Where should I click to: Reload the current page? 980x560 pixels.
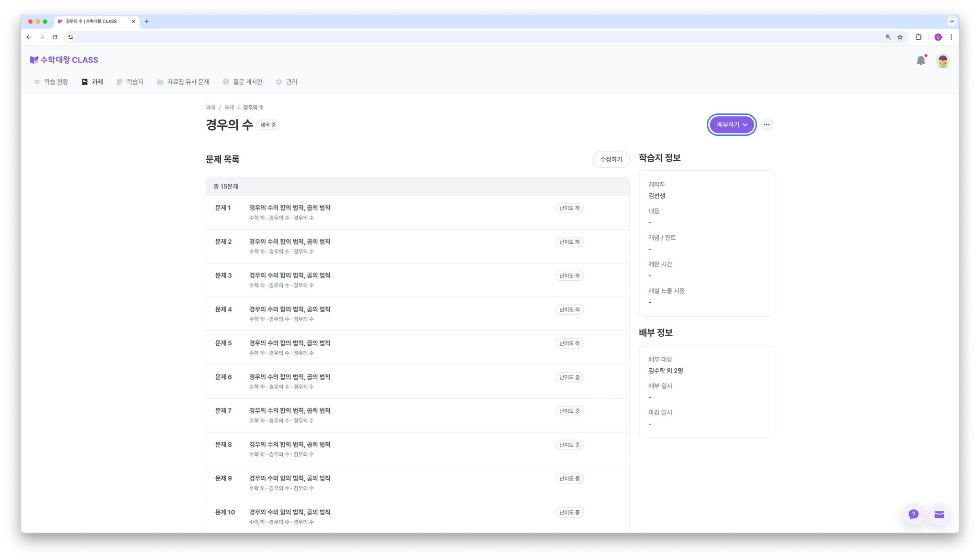55,37
